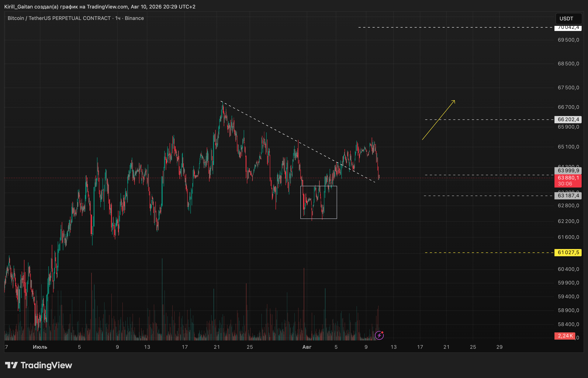Image resolution: width=588 pixels, height=378 pixels.
Task: Click the Авг month label on time axis
Action: pyautogui.click(x=307, y=347)
